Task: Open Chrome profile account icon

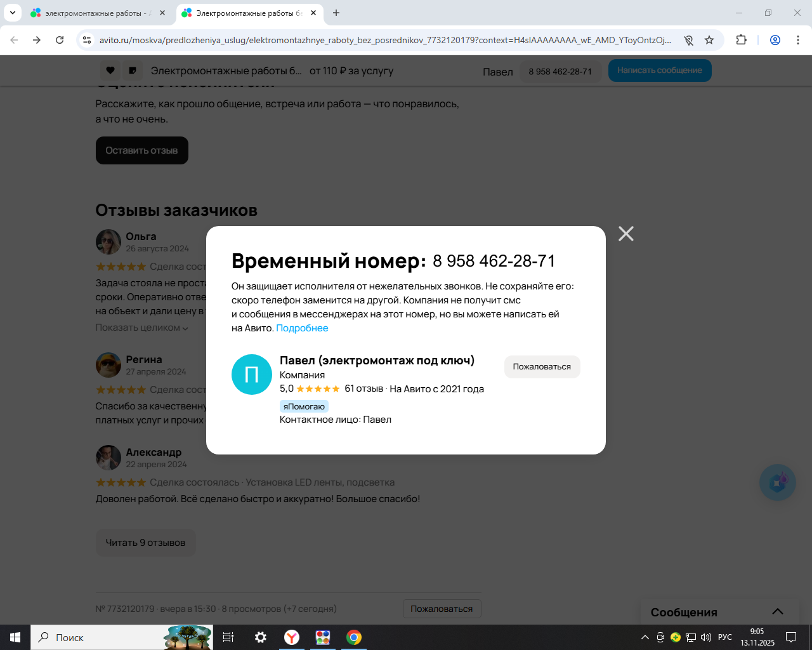Action: (775, 40)
